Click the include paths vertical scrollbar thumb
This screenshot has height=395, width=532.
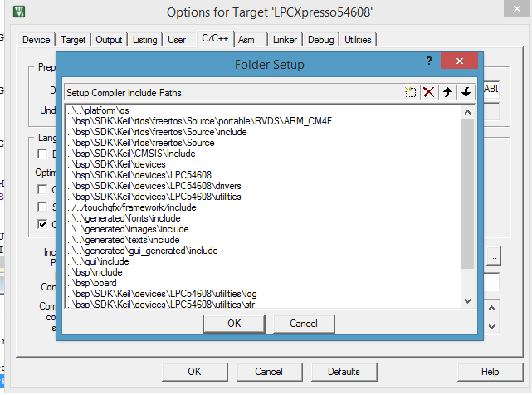point(467,193)
